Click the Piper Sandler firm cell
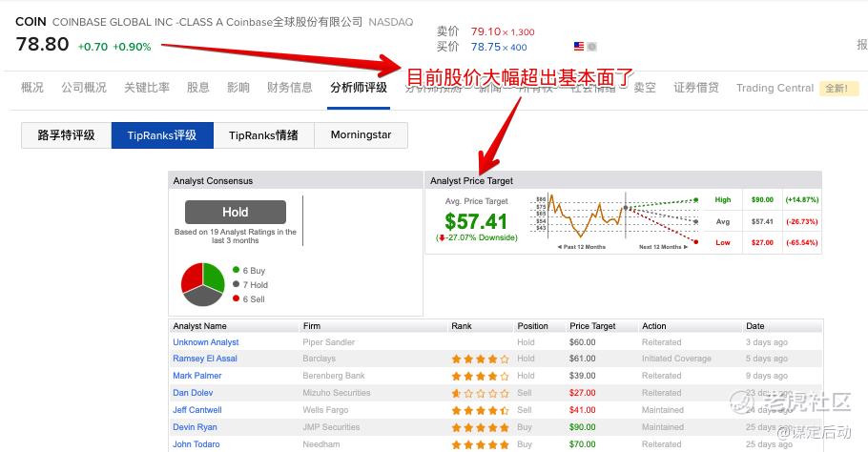The height and width of the screenshot is (452, 868). (329, 342)
